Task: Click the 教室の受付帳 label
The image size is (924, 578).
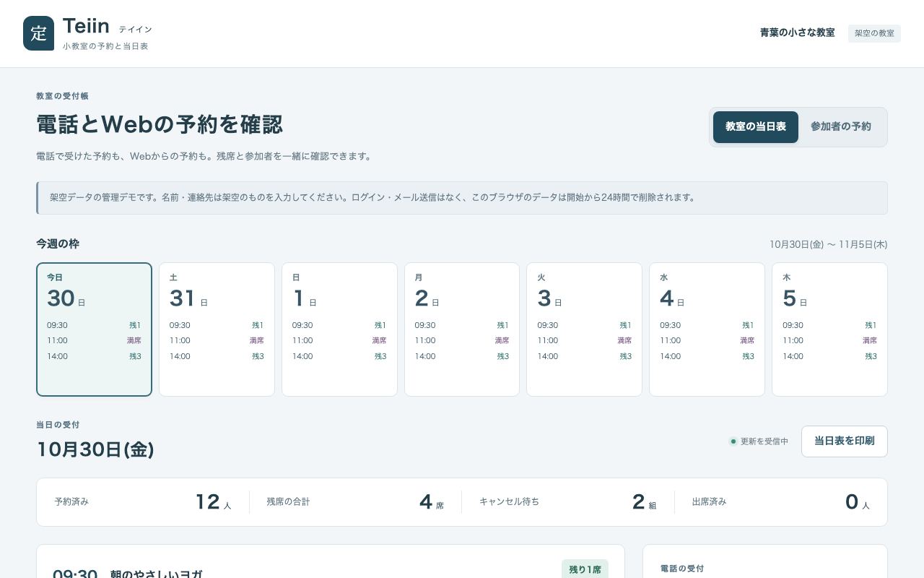Action: tap(62, 96)
